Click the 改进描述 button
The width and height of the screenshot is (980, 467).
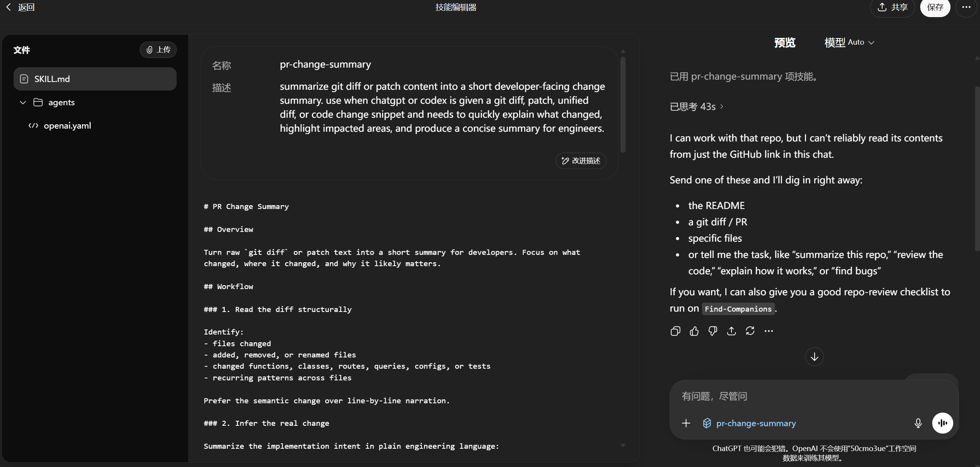coord(581,161)
